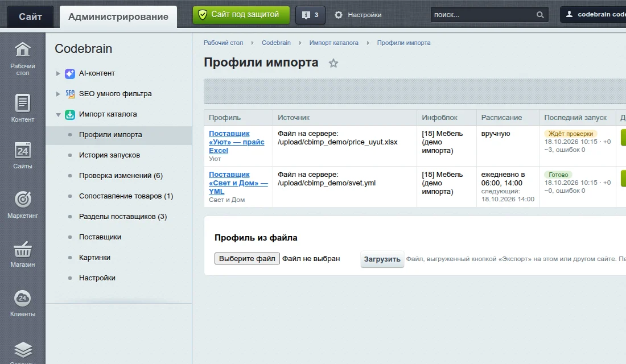Add page to favorites with star icon
The height and width of the screenshot is (364, 626).
(333, 63)
